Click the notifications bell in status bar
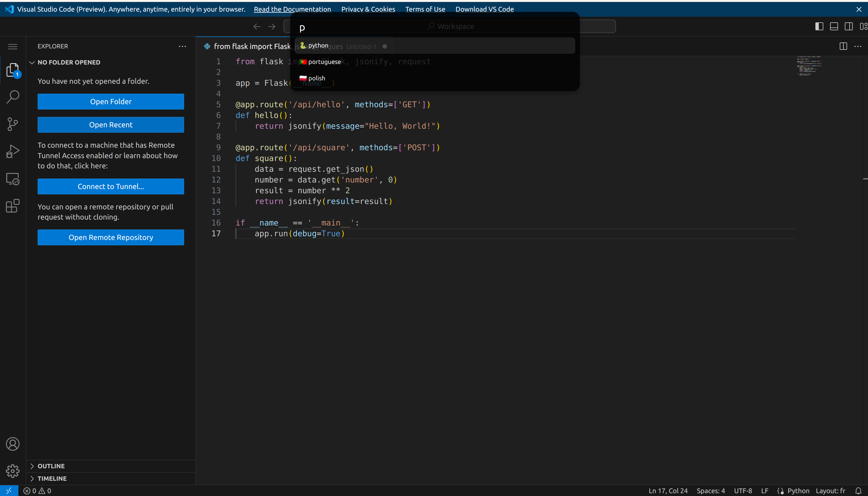Viewport: 868px width, 496px height. point(858,491)
